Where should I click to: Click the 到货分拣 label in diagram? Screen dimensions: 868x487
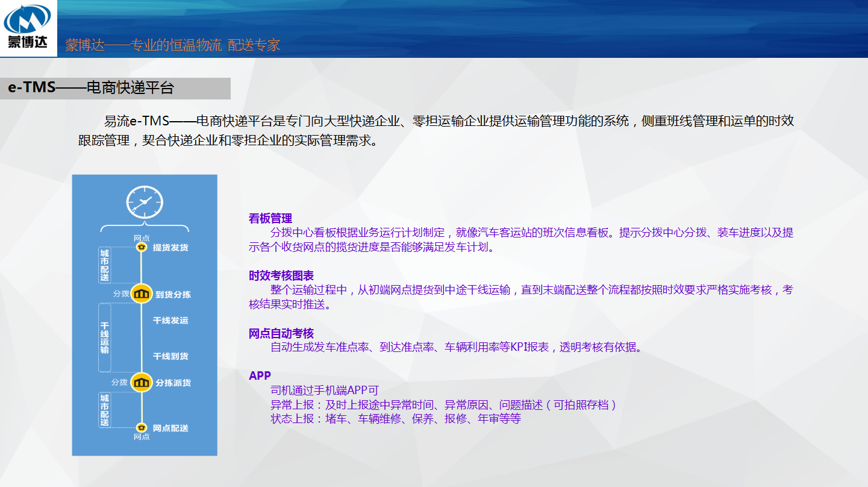pos(173,295)
